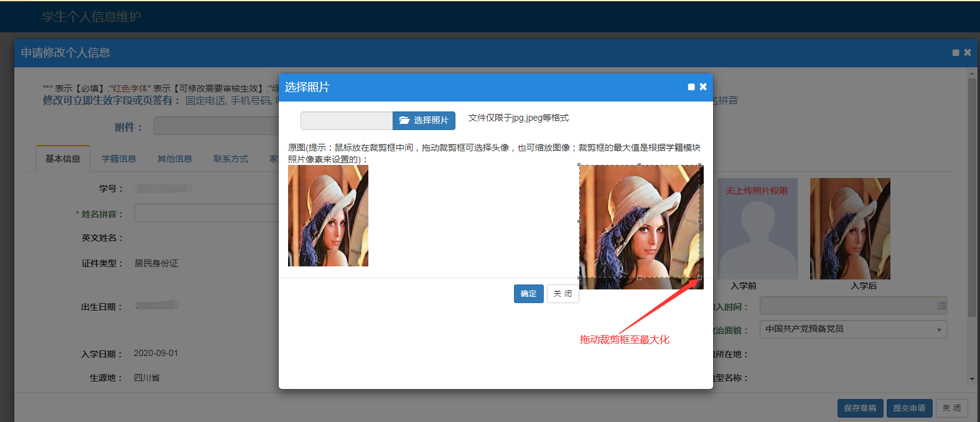980x422 pixels.
Task: Click the top-left crop handle
Action: (579, 165)
